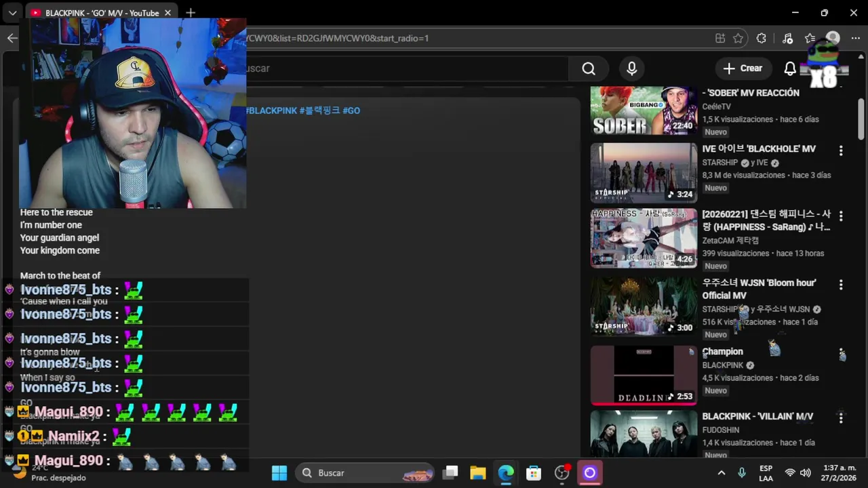Open Microsoft Store from the taskbar

point(534,473)
